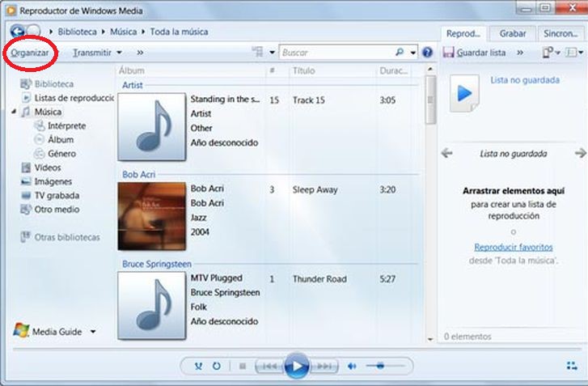The height and width of the screenshot is (386, 588).
Task: Select the Thunder Road track
Action: click(x=319, y=279)
